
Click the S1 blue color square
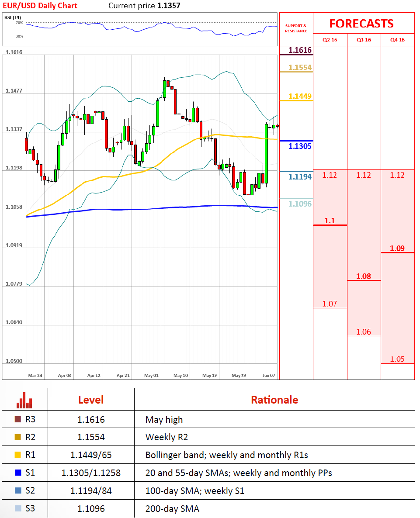click(18, 473)
